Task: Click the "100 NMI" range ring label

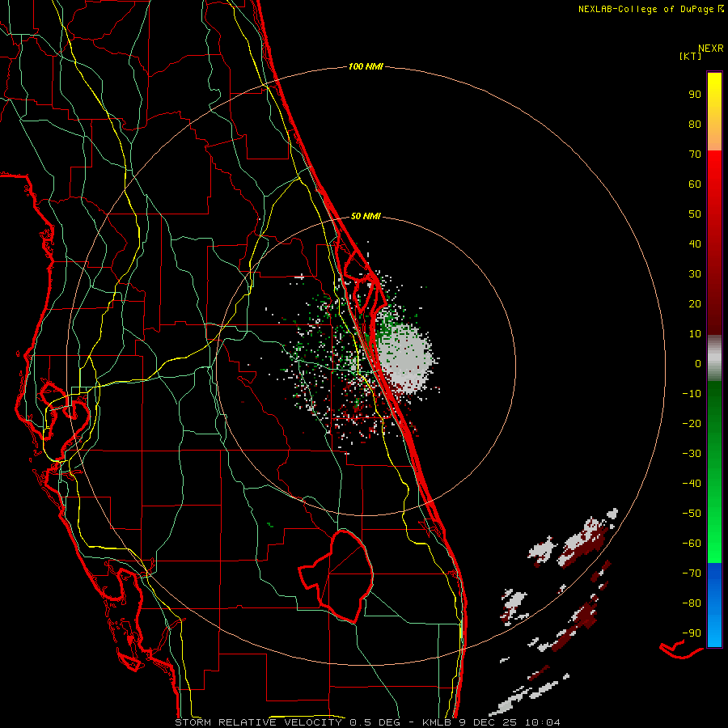Action: tap(366, 66)
